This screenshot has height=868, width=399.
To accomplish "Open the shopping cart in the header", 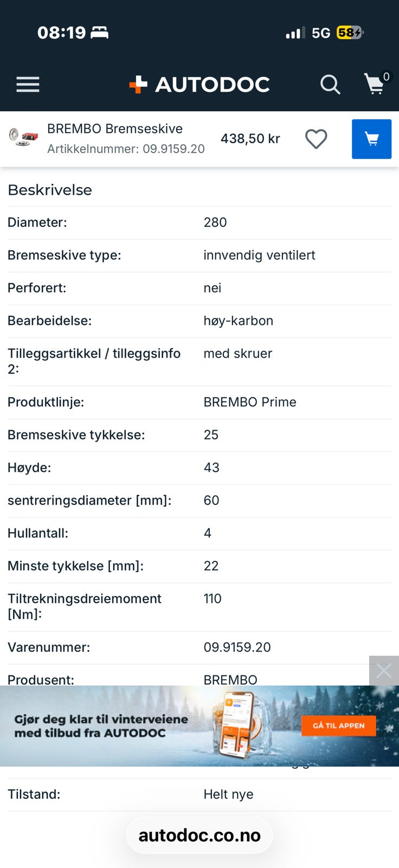I will click(375, 84).
